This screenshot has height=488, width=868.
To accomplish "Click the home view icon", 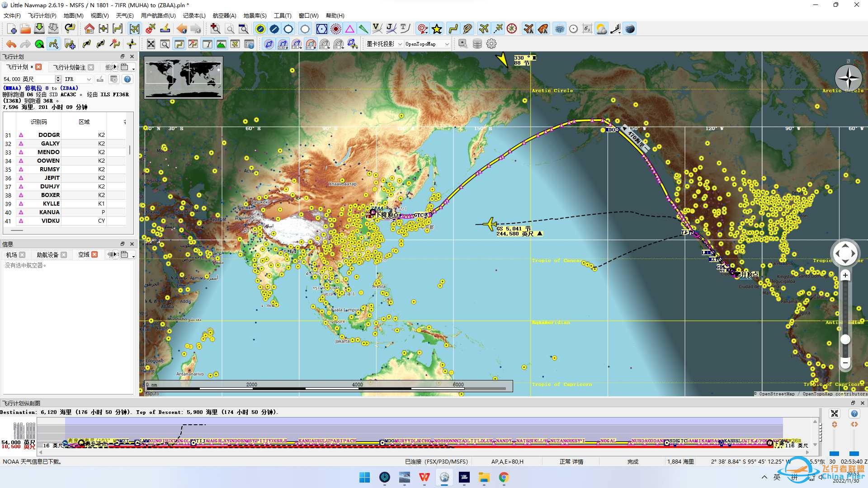I will pyautogui.click(x=89, y=29).
